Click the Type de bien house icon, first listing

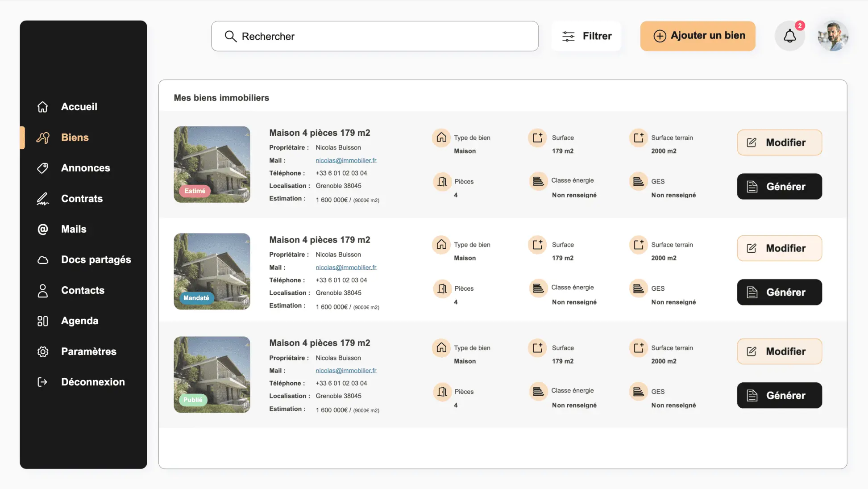point(441,138)
